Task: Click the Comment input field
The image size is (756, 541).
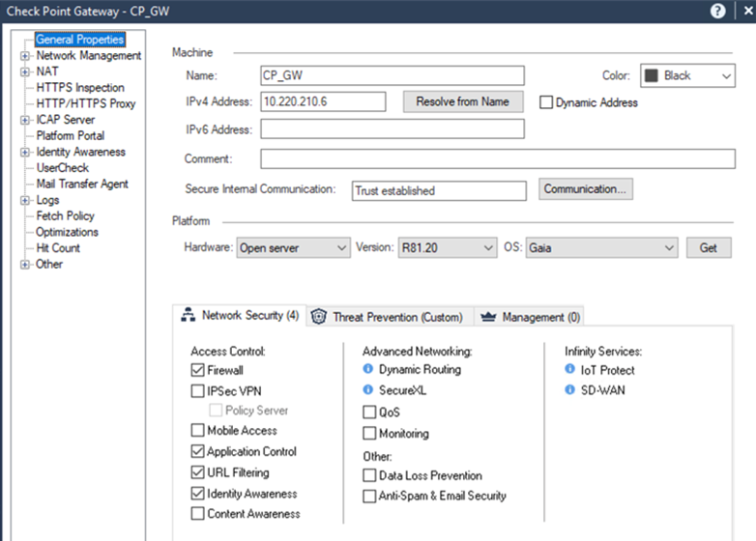Action: point(498,159)
